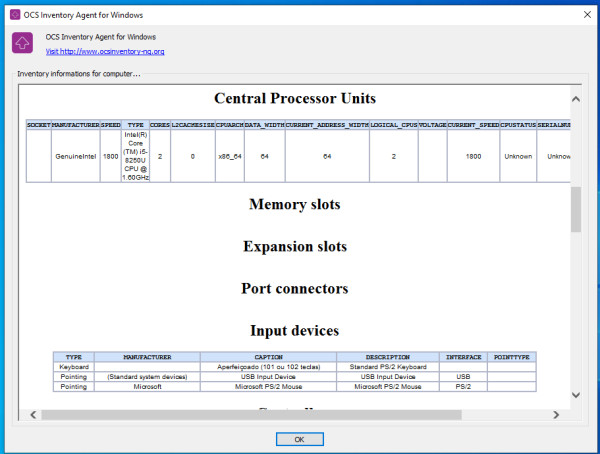The width and height of the screenshot is (600, 454).
Task: Click the OCS Inventory title bar icon
Action: point(15,15)
